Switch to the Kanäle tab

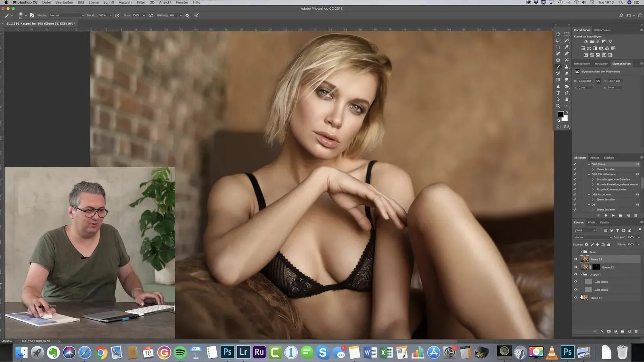[x=604, y=223]
